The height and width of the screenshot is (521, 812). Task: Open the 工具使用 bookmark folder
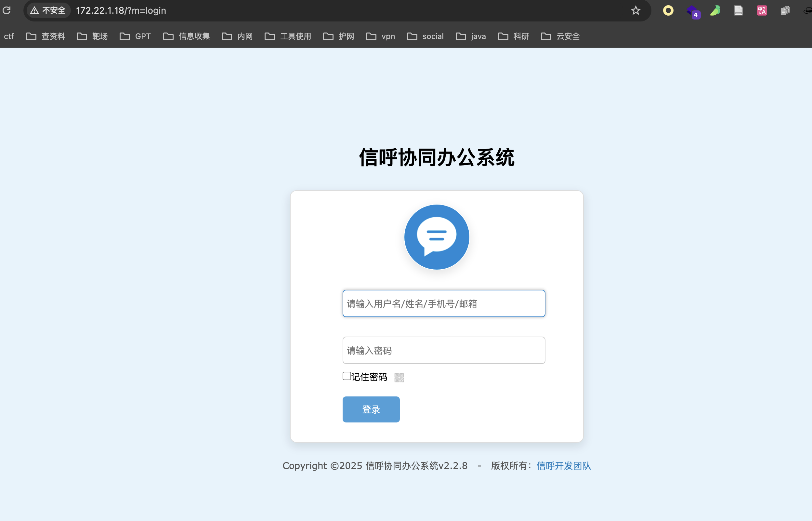pyautogui.click(x=288, y=36)
